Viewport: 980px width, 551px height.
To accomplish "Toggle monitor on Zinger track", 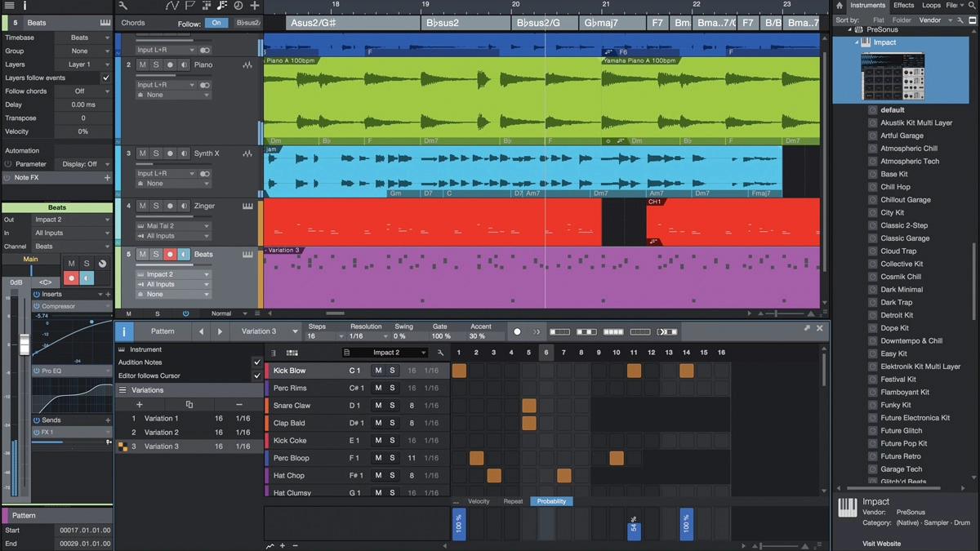I will coord(184,207).
